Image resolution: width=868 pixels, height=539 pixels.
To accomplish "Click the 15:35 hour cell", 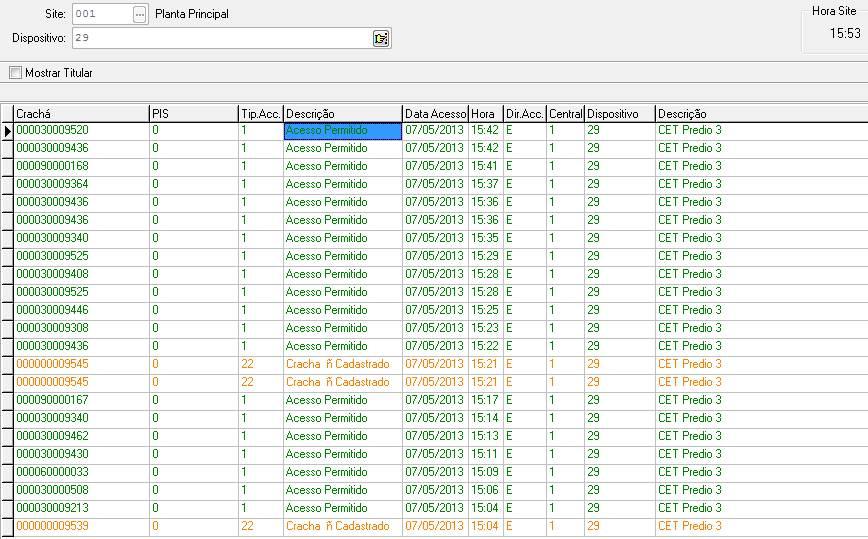I will tap(485, 238).
